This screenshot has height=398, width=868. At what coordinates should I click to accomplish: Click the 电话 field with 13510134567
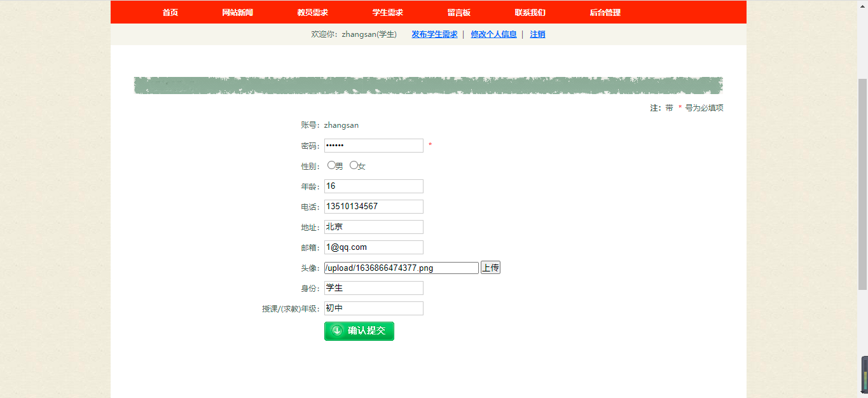click(374, 207)
